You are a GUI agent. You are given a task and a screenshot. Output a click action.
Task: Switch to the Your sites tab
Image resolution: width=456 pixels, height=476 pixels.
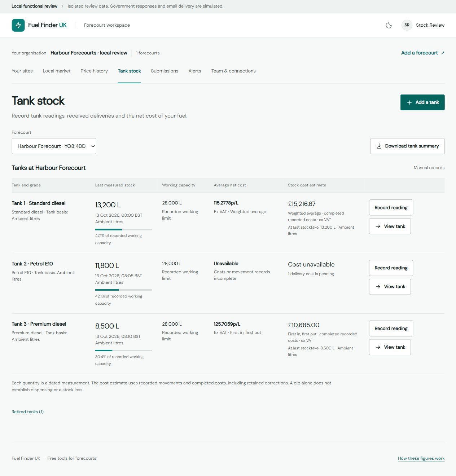coord(22,71)
